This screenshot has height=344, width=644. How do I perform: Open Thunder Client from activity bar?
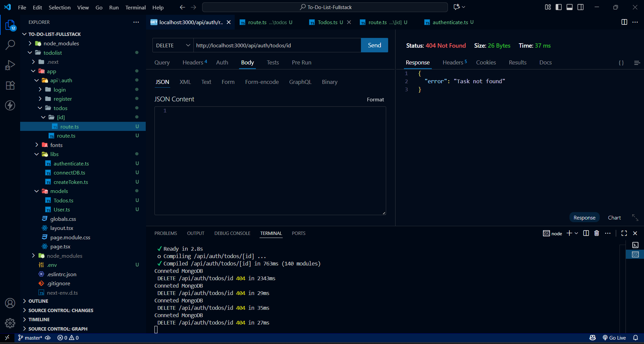(x=10, y=105)
